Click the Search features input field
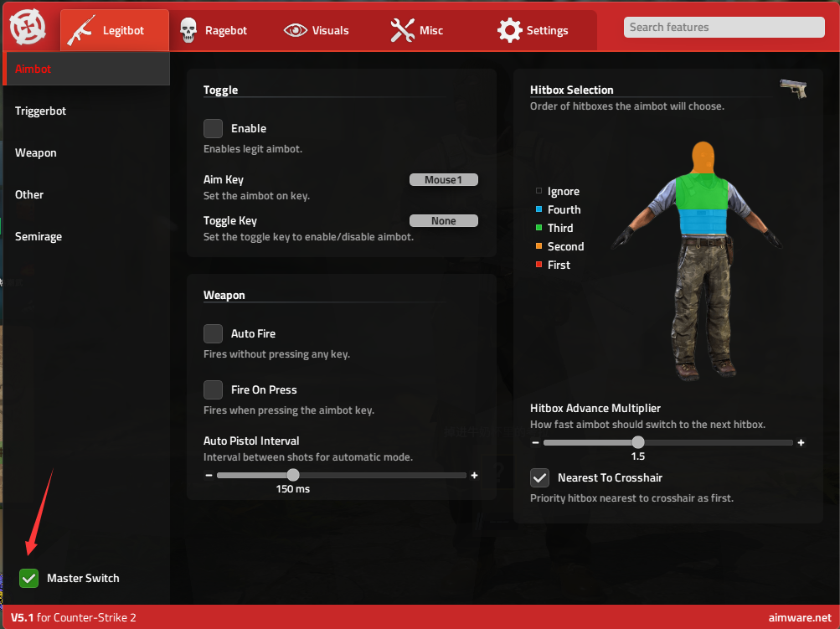Viewport: 840px width, 629px height. pos(724,27)
